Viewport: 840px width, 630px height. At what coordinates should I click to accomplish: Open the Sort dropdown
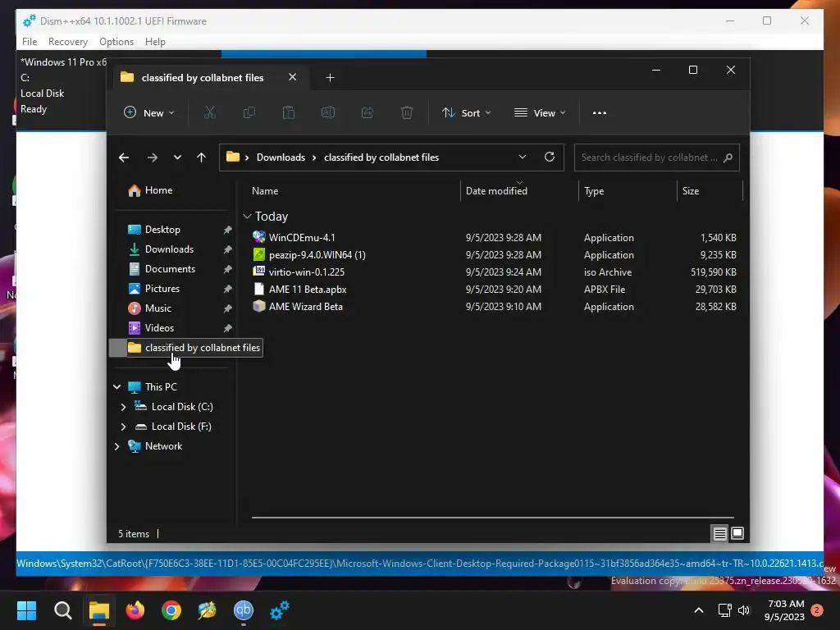tap(466, 113)
